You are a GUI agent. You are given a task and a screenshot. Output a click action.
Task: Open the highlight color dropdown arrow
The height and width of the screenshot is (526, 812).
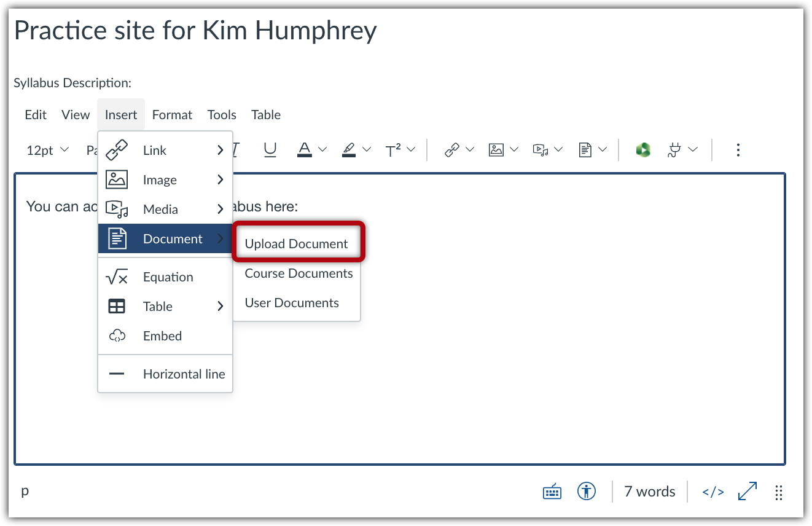pyautogui.click(x=367, y=149)
